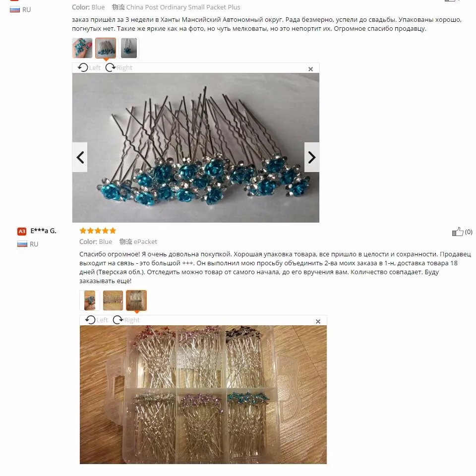
Task: Open middle thumbnail in E***a G.'s review
Action: point(113,300)
